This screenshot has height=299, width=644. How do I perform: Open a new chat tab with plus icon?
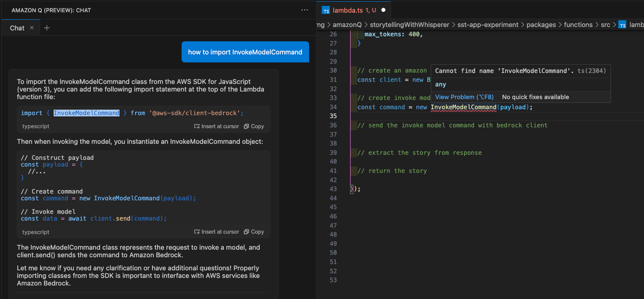47,28
